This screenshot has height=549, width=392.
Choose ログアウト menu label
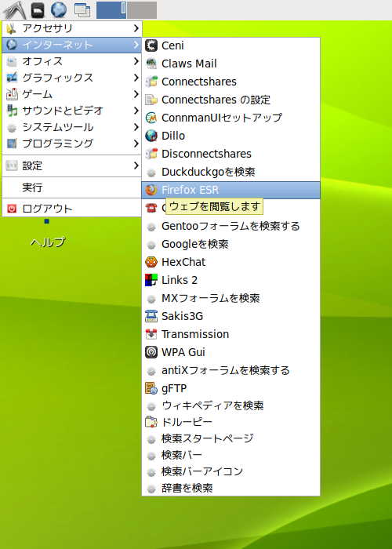coord(47,209)
